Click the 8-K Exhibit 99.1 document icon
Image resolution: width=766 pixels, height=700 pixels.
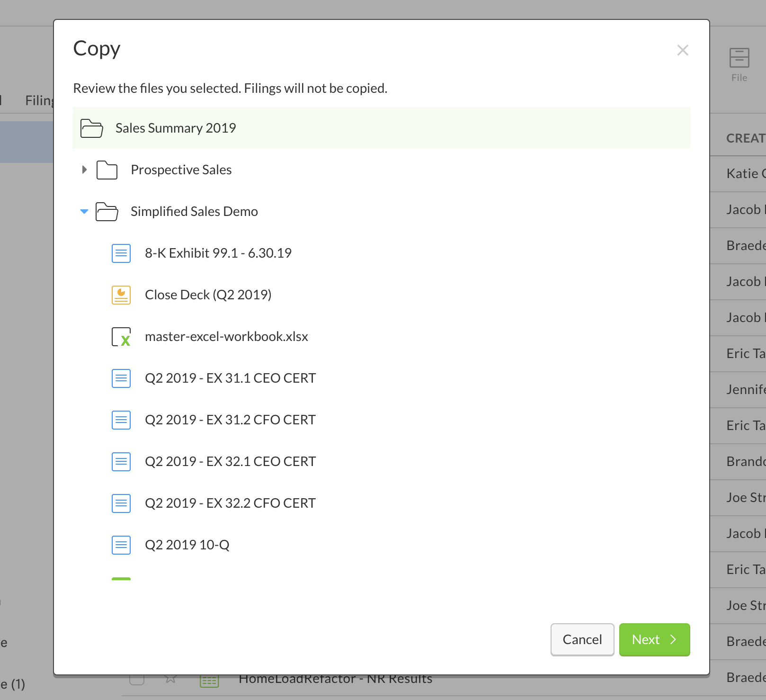tap(121, 253)
